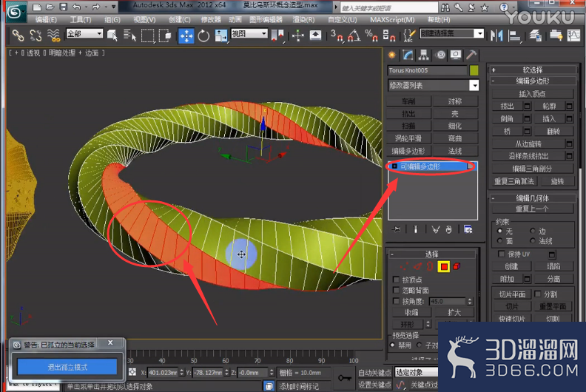
Task: Toggle the Percent Snap icon
Action: click(371, 36)
